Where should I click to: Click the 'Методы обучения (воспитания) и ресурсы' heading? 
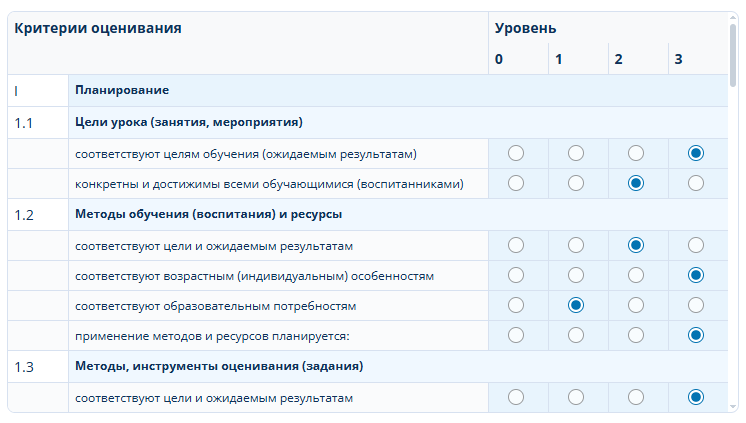(x=209, y=214)
